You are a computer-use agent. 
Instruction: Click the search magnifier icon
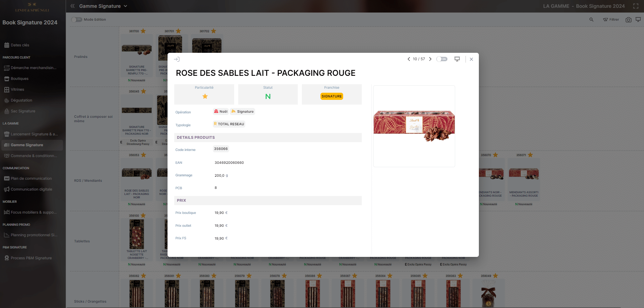pos(591,20)
